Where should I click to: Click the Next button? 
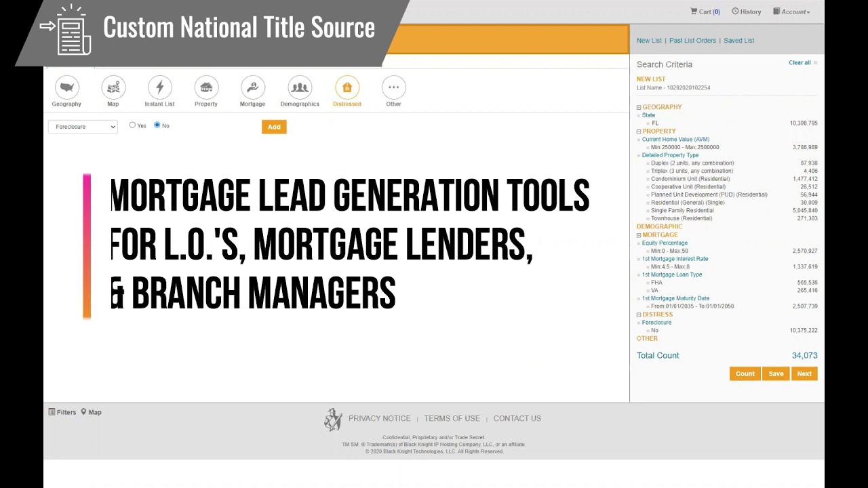[x=804, y=373]
